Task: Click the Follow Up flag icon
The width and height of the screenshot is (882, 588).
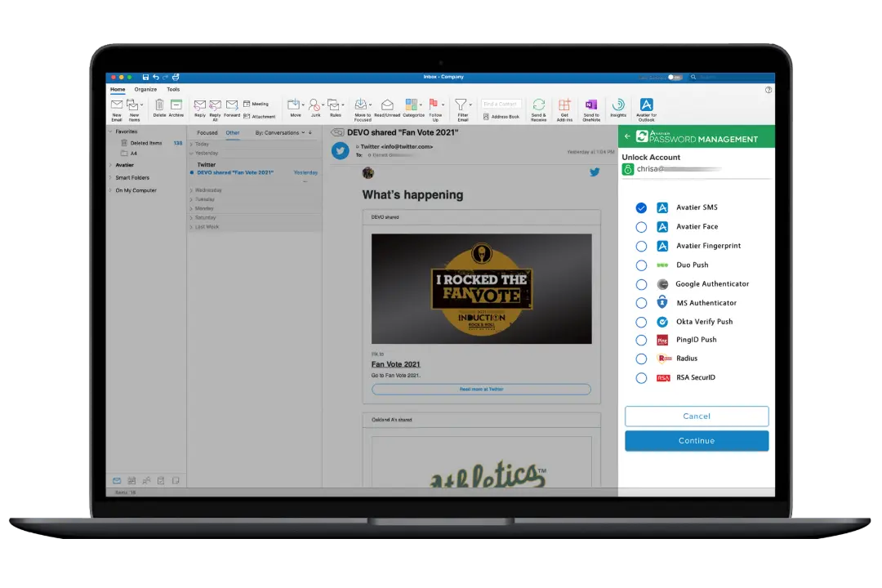Action: point(433,105)
